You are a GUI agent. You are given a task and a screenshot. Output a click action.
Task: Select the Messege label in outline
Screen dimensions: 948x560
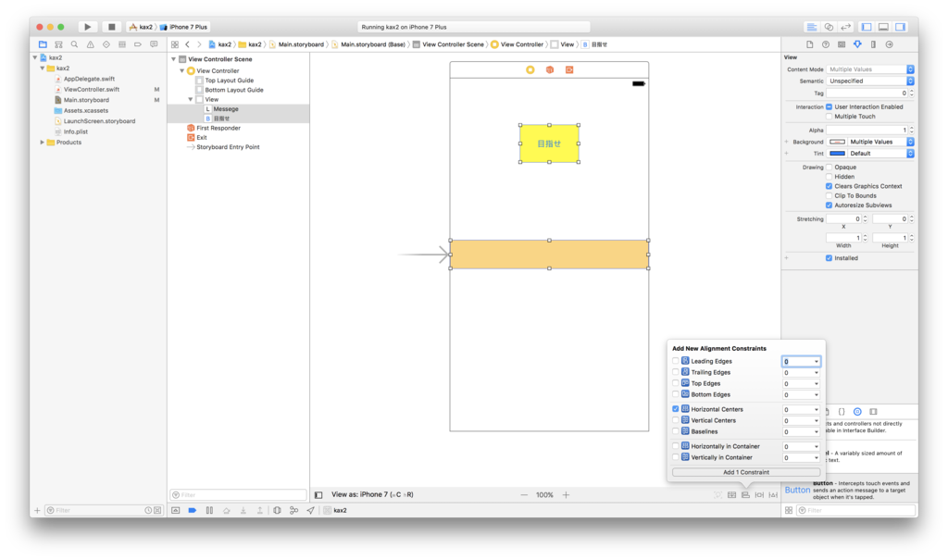(226, 109)
